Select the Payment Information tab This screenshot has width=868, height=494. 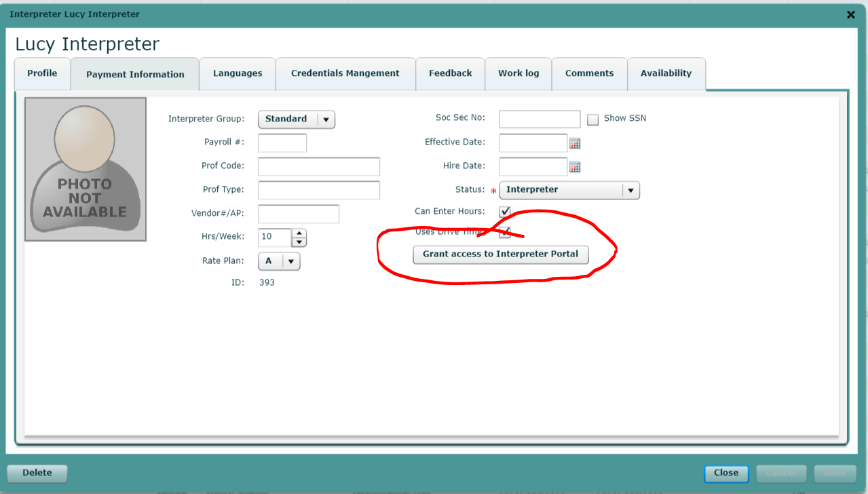coord(135,75)
